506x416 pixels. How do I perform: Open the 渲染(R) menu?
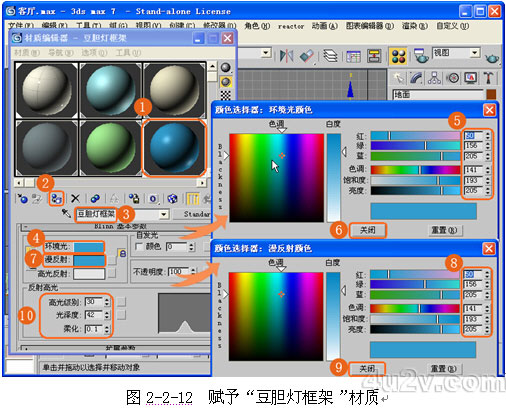point(415,26)
